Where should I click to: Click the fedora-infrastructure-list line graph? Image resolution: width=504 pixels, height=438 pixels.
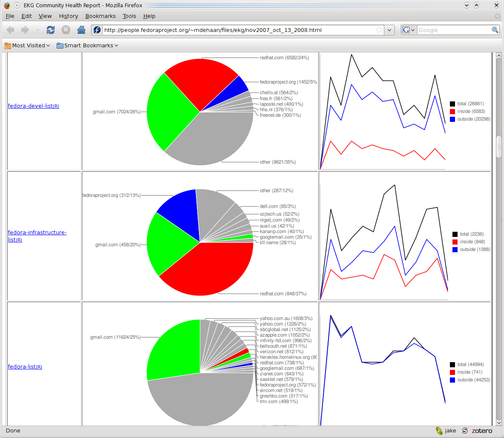coord(384,242)
